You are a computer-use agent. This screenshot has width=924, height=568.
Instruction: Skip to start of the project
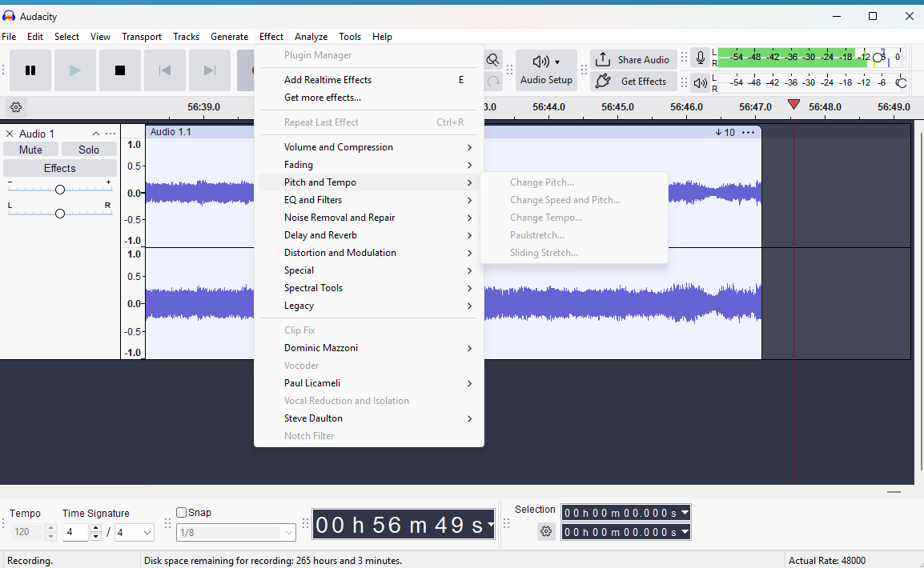[x=165, y=70]
